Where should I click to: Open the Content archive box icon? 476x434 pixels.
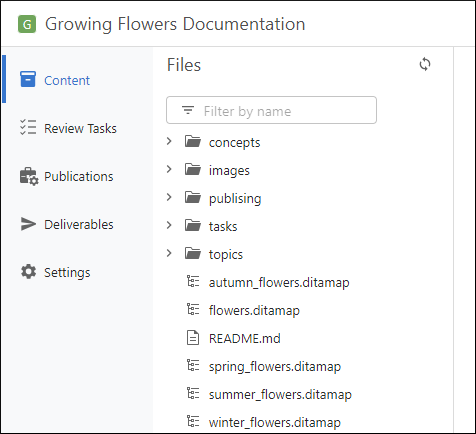point(28,79)
